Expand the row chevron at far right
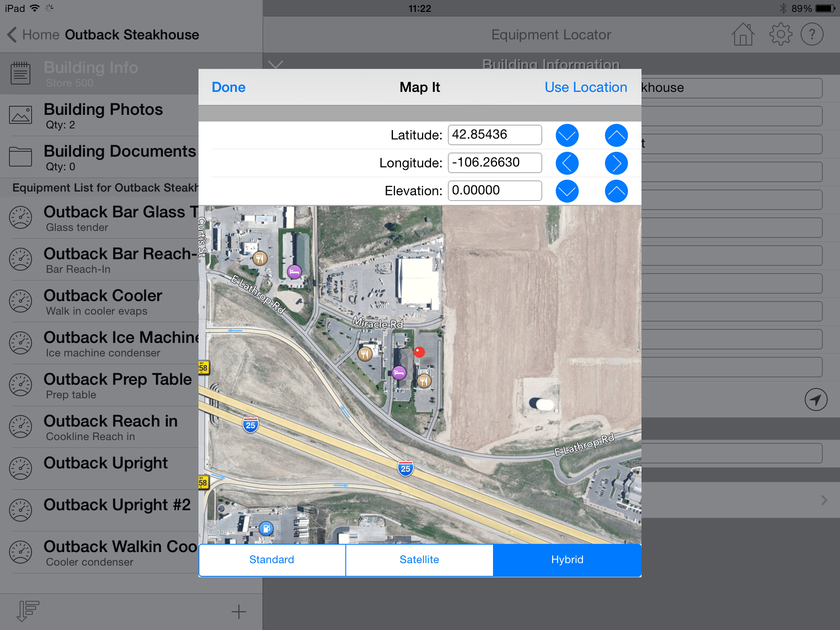840x630 pixels. coord(824,500)
